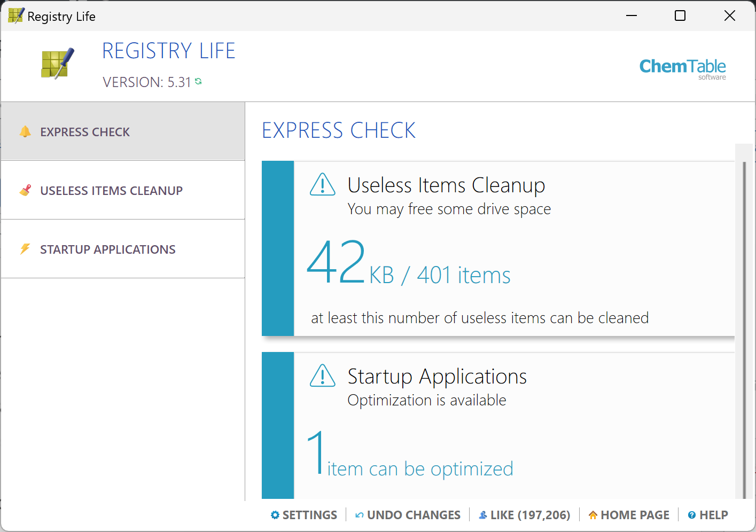
Task: Click the undo arrow icon in footer
Action: (x=360, y=515)
